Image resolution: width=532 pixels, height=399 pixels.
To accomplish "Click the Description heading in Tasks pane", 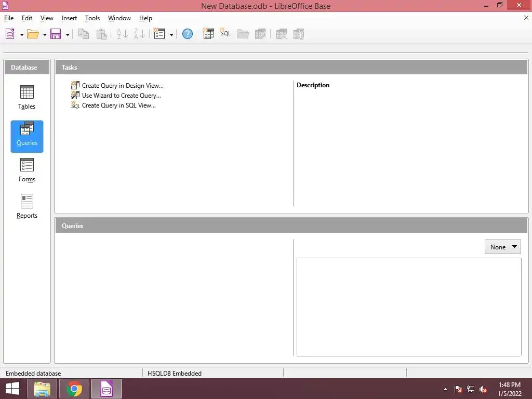I will (313, 85).
